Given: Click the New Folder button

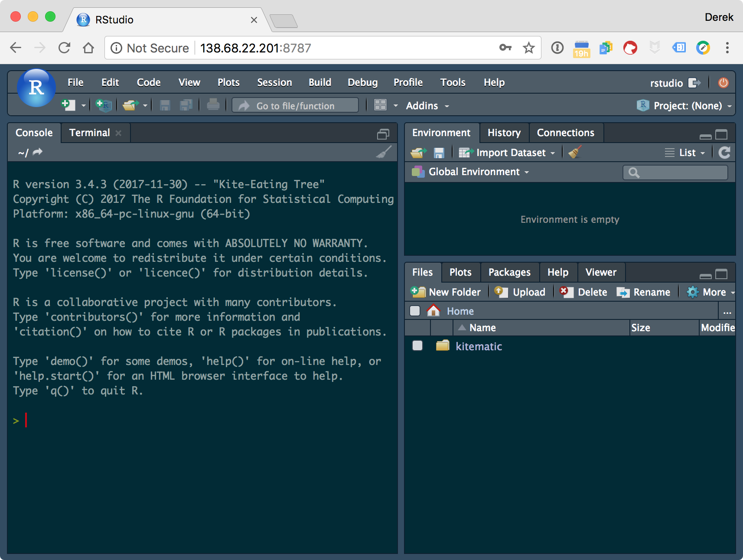Looking at the screenshot, I should pyautogui.click(x=445, y=292).
